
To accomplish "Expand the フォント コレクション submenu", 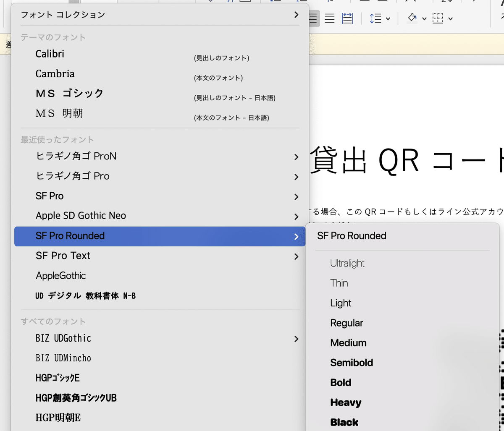I will (x=296, y=15).
